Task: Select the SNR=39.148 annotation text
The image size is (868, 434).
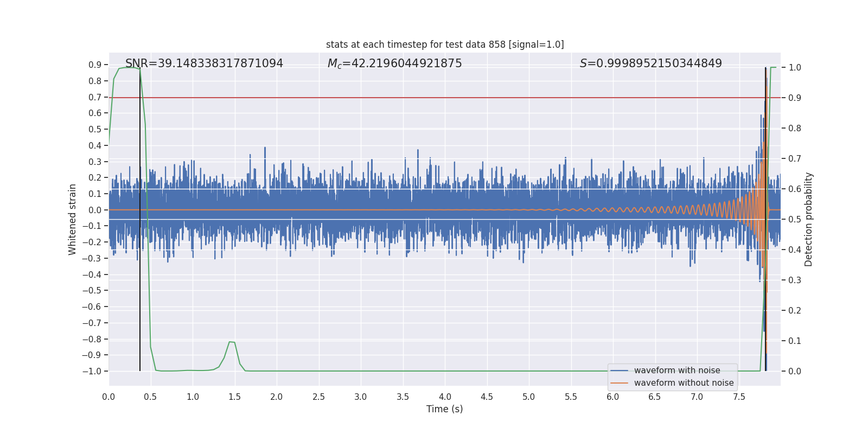Action: click(x=204, y=63)
